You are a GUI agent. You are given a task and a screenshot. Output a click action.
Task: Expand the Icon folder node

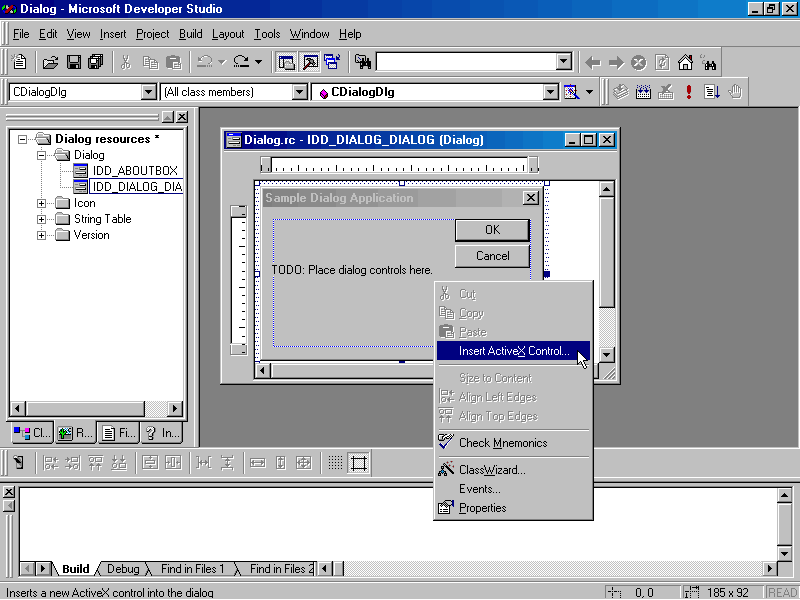(41, 203)
